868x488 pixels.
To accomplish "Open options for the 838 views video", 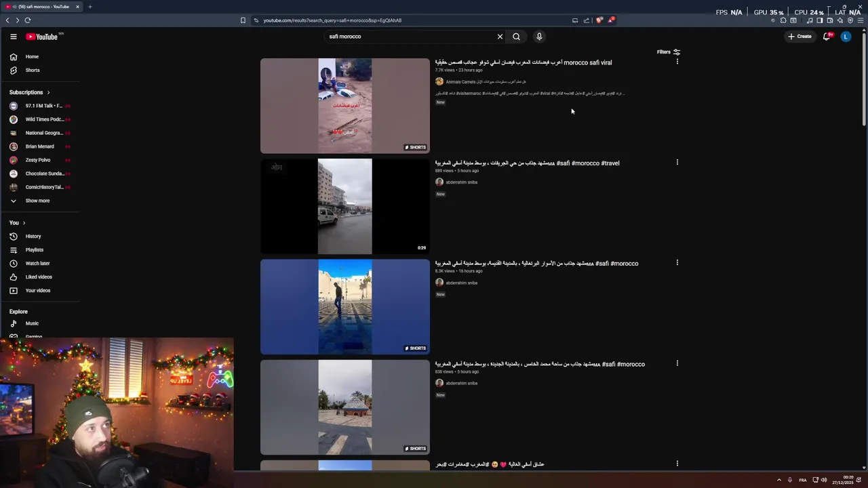I will [x=677, y=363].
